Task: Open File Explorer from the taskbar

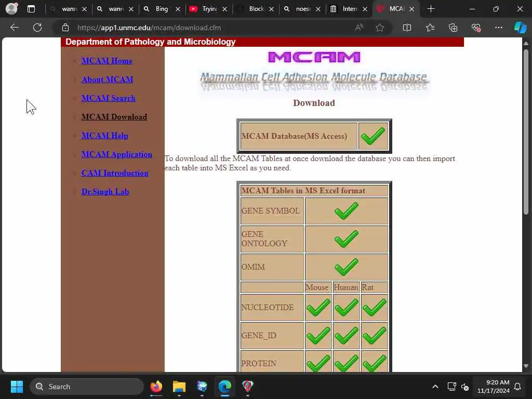Action: coord(179,387)
